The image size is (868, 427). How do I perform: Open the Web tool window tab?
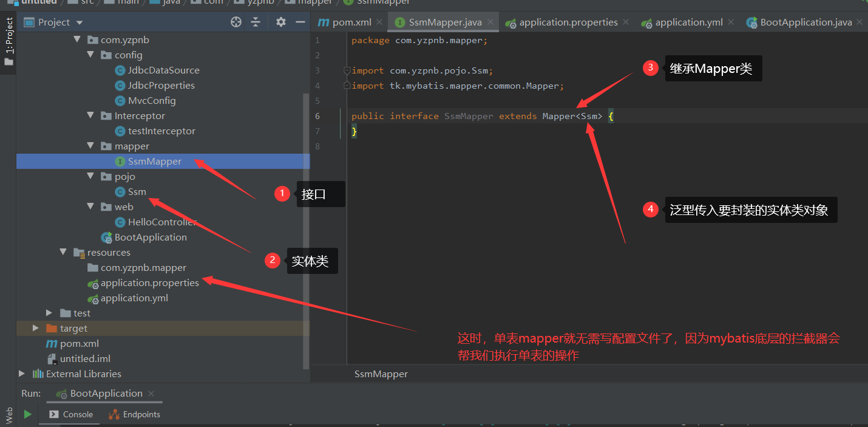[8, 415]
